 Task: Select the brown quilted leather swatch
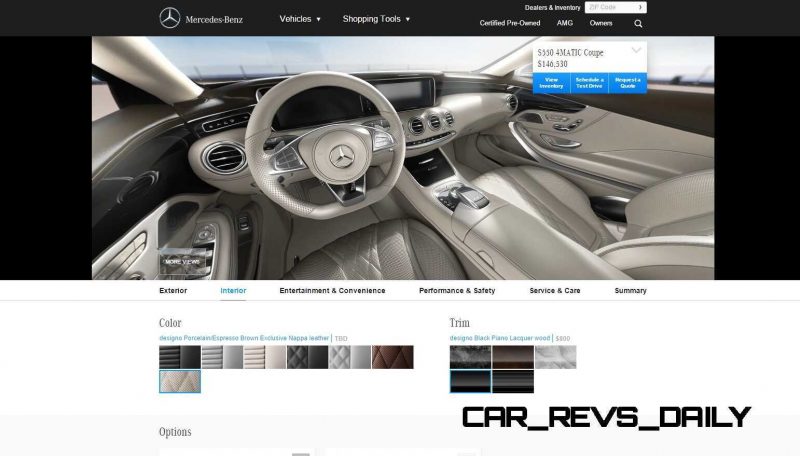[x=393, y=357]
